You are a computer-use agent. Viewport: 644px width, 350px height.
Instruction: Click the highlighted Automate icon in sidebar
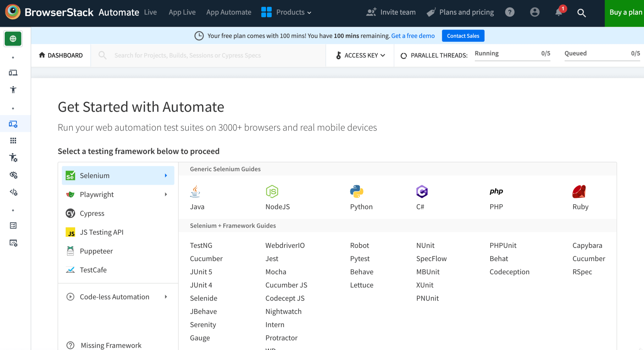click(x=13, y=123)
